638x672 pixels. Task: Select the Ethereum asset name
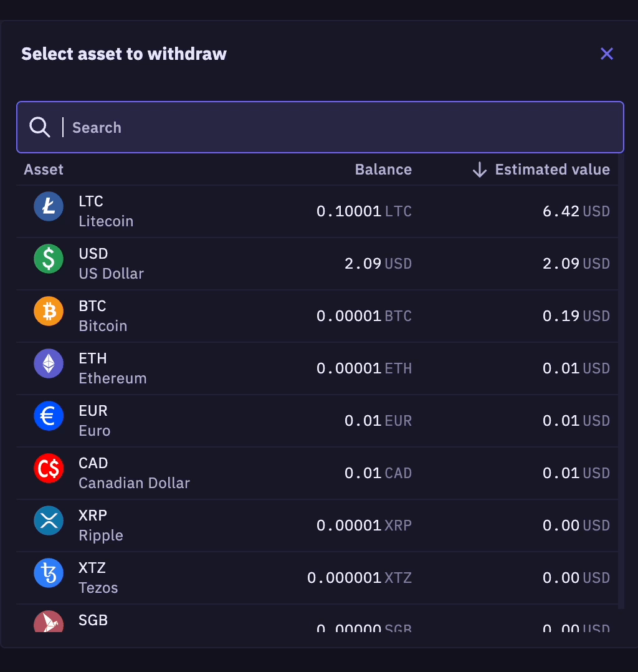[x=113, y=378]
